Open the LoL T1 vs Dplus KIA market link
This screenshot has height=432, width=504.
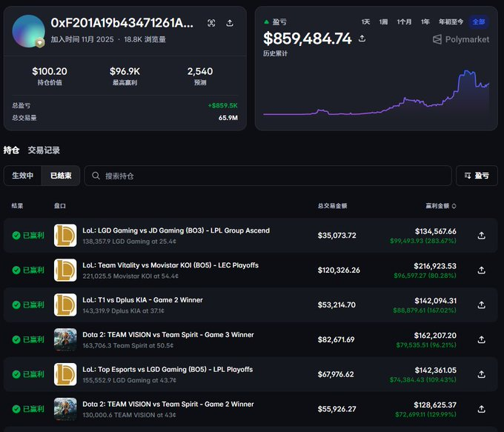tap(143, 300)
